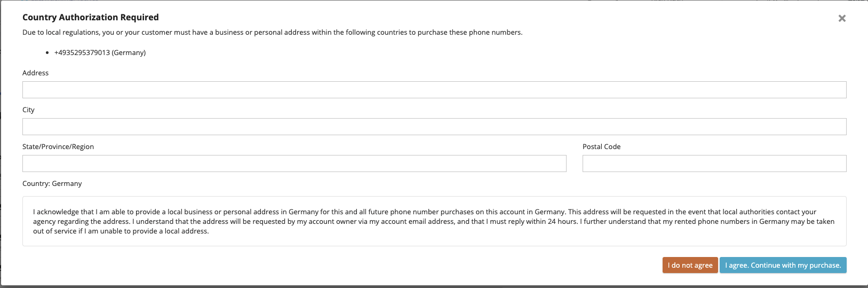Click the 'Country: Germany' text

52,183
